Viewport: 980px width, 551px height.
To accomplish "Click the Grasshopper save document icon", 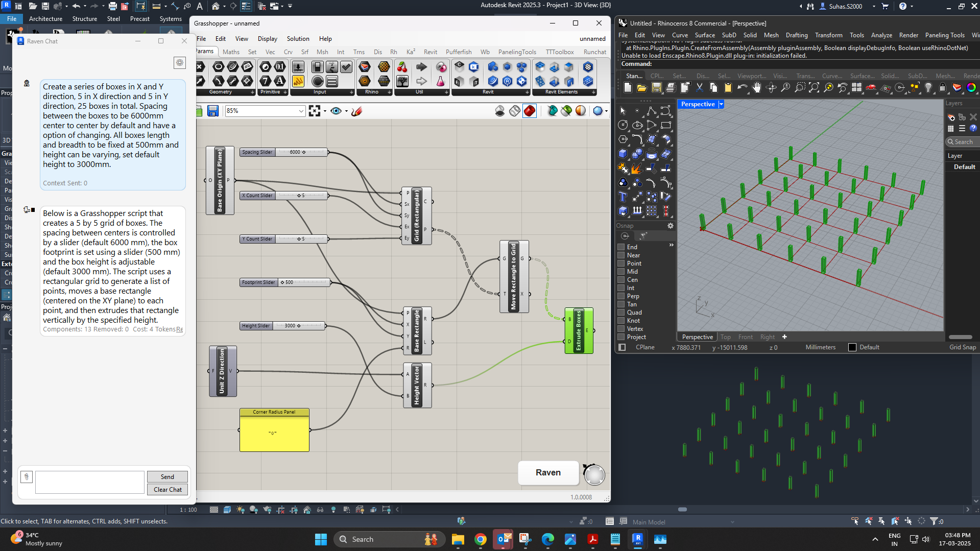I will [x=213, y=111].
